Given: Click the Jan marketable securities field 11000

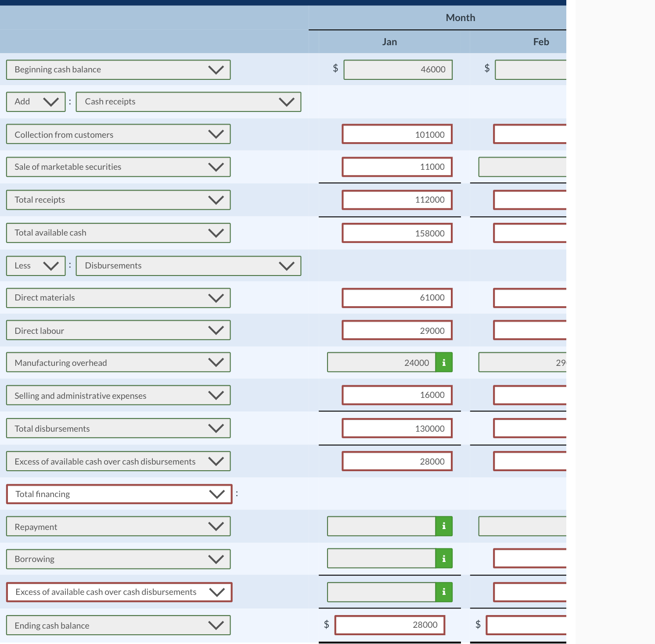Looking at the screenshot, I should (397, 167).
